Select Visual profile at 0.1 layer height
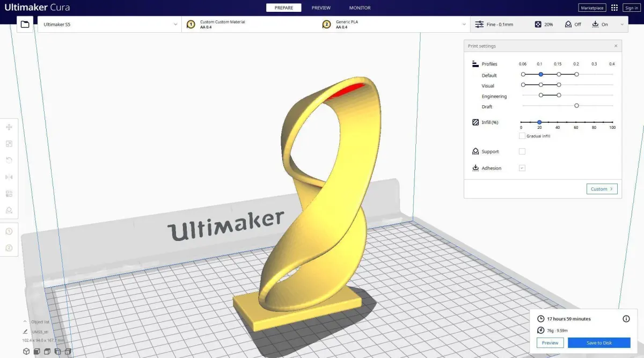 click(541, 85)
